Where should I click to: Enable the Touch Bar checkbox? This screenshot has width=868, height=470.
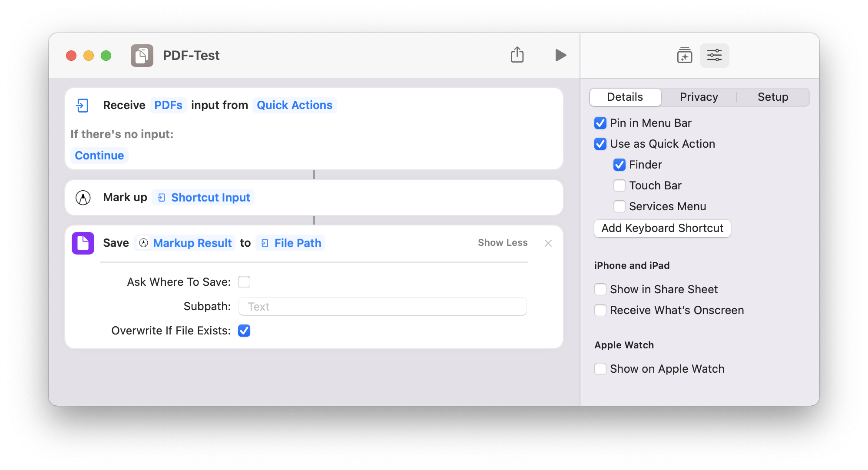[620, 185]
